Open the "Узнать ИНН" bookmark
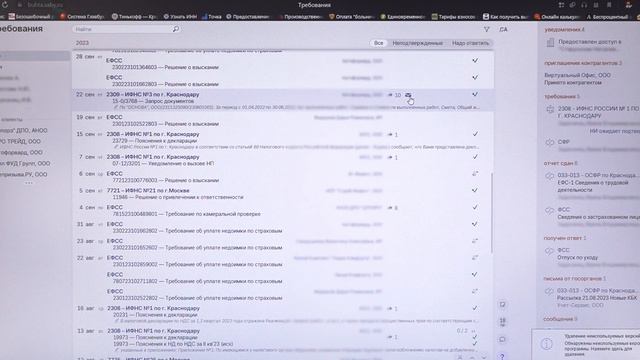 coord(180,17)
